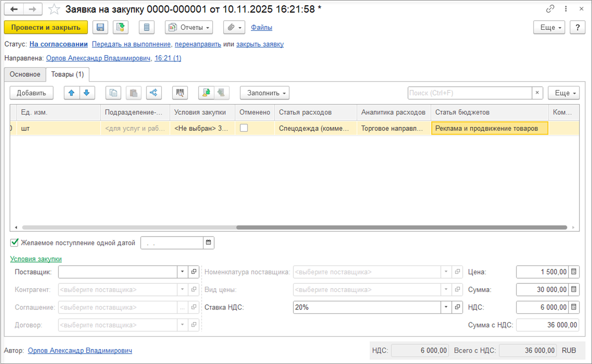Viewport: 592px width, 364px height.
Task: Uncheck Желаемое поступление одной датой
Action: pyautogui.click(x=14, y=242)
